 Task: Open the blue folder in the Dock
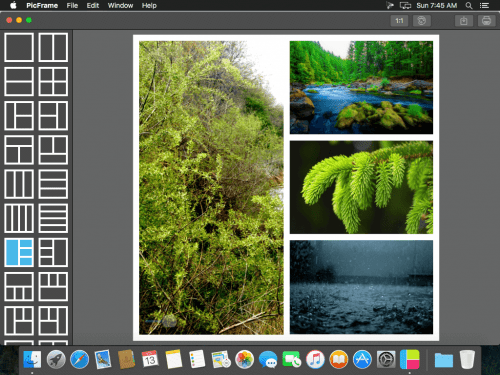[x=444, y=360]
